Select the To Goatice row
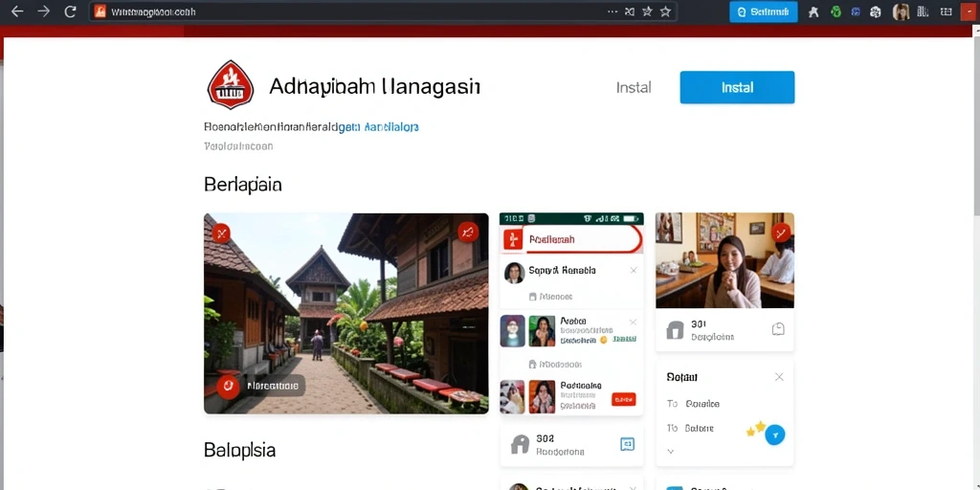The height and width of the screenshot is (490, 980). (693, 404)
